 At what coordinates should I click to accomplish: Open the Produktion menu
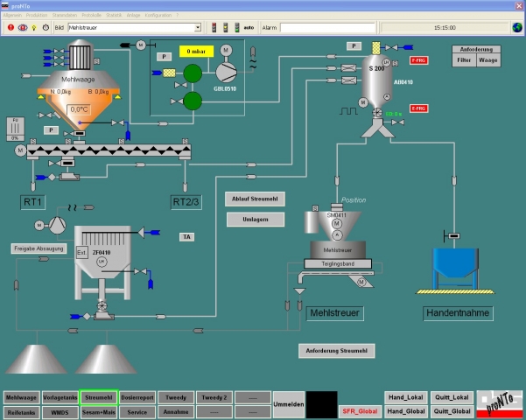click(37, 15)
